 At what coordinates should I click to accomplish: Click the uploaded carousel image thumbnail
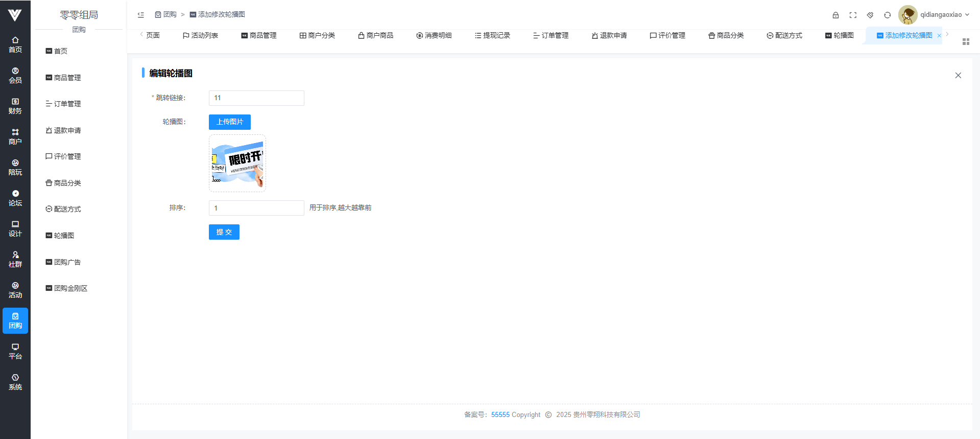237,164
